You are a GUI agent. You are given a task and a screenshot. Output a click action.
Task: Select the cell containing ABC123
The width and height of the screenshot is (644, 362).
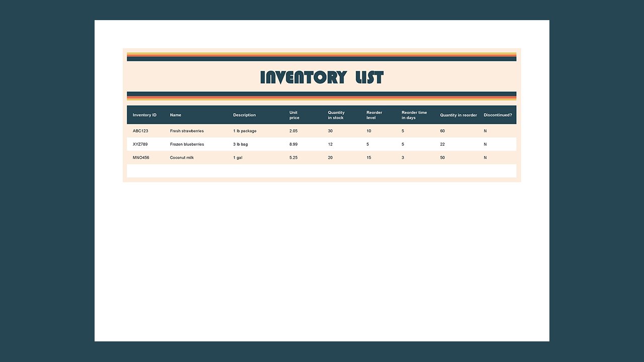(x=138, y=131)
